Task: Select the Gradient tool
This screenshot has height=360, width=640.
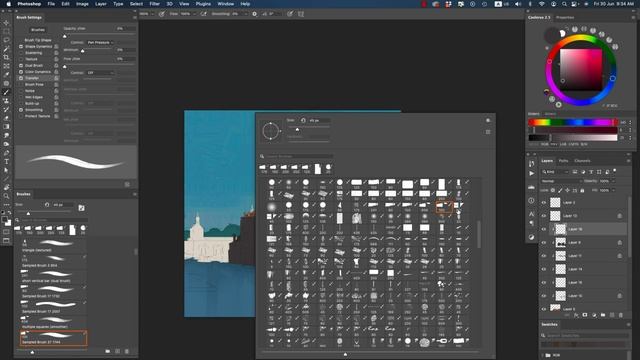Action: tap(6, 127)
